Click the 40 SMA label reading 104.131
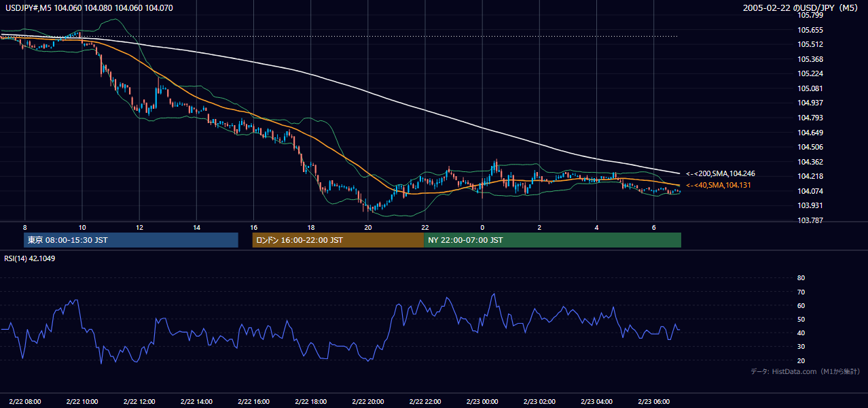Screen dimensions: 868x408 [719, 185]
